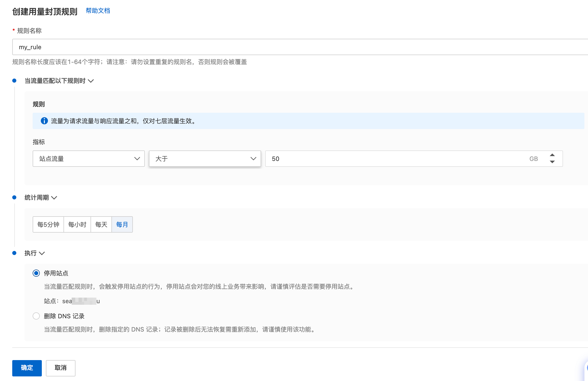Viewport: 588px width, 381px height.
Task: Select the 停用站点 radio option
Action: [x=36, y=273]
